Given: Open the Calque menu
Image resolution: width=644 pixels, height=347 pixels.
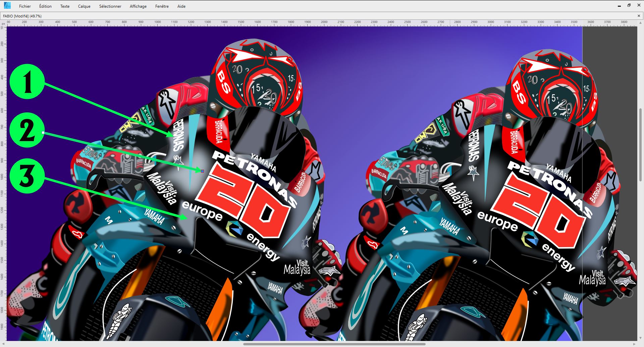Looking at the screenshot, I should [x=84, y=6].
